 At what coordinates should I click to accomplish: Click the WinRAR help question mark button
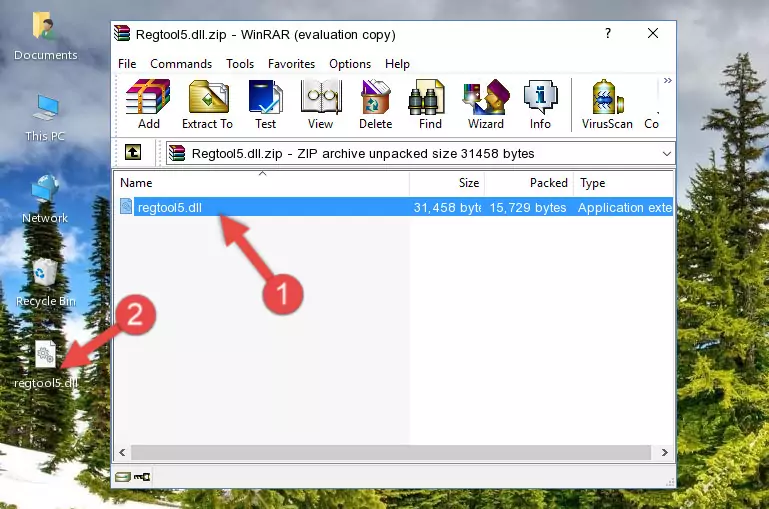608,33
